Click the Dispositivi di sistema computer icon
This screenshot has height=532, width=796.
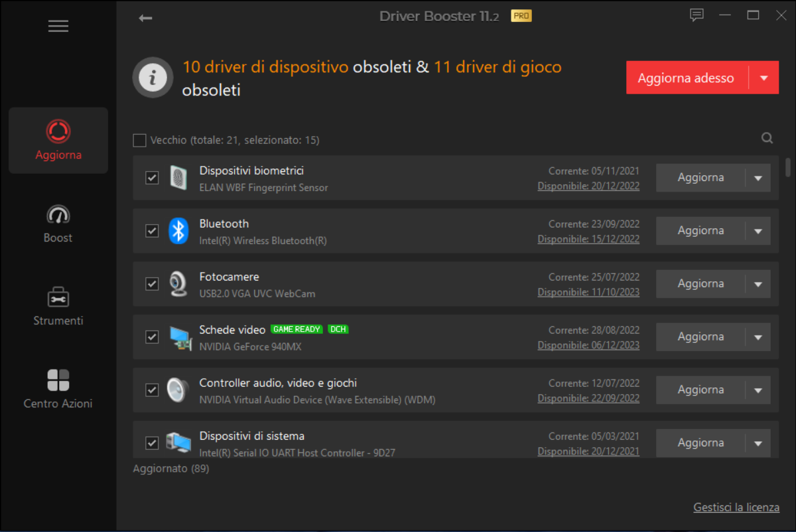click(x=178, y=442)
